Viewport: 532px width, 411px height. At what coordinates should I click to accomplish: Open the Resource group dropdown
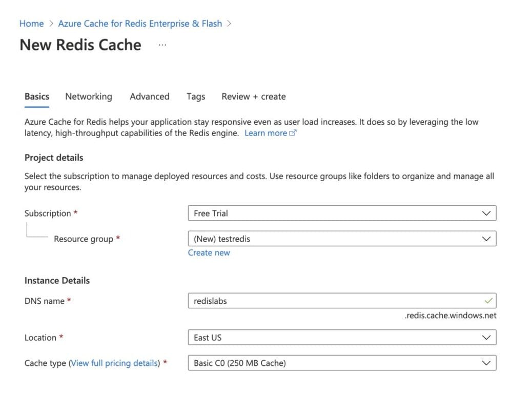tap(486, 239)
